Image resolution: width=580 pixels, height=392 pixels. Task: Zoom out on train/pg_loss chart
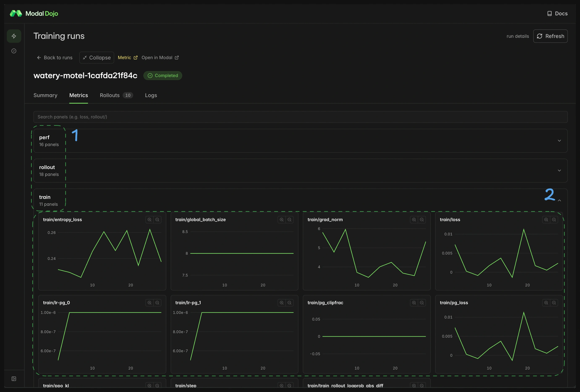pyautogui.click(x=554, y=303)
